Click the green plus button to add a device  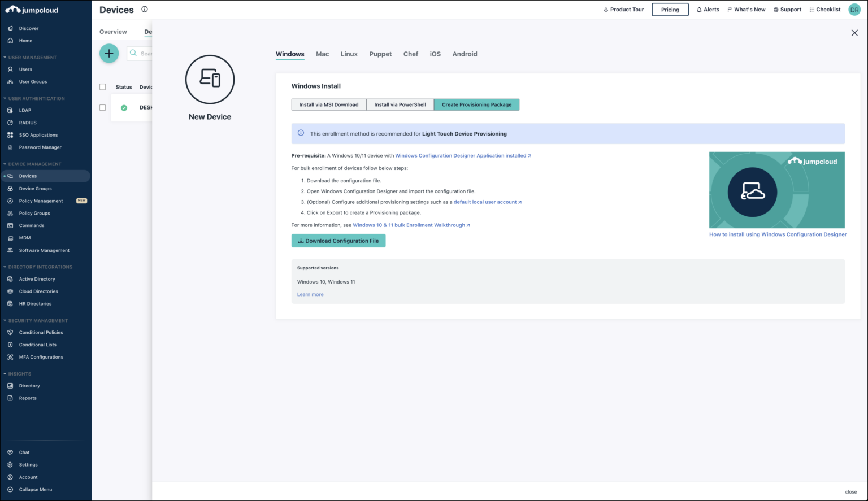[109, 53]
